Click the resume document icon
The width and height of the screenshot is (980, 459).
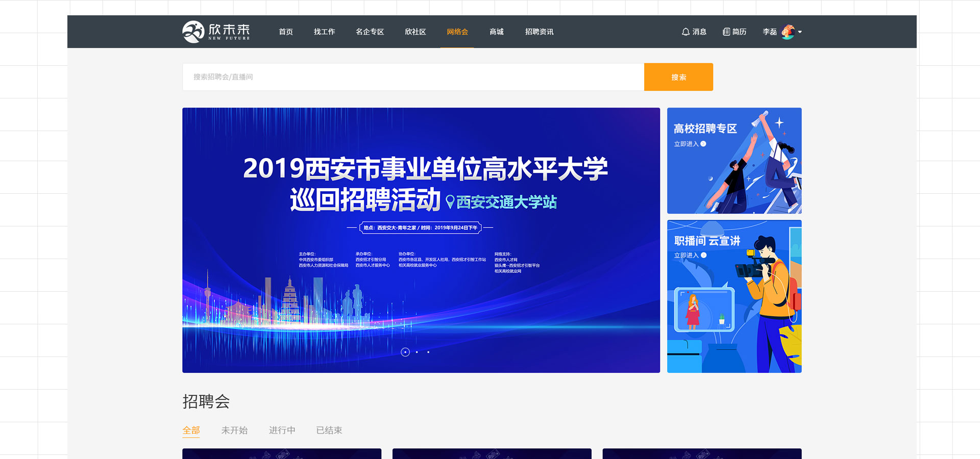point(726,32)
